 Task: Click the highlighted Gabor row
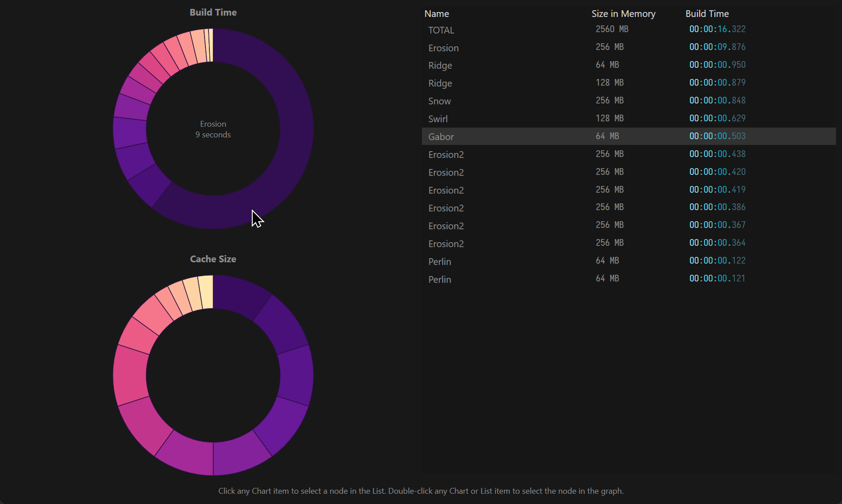(x=629, y=136)
